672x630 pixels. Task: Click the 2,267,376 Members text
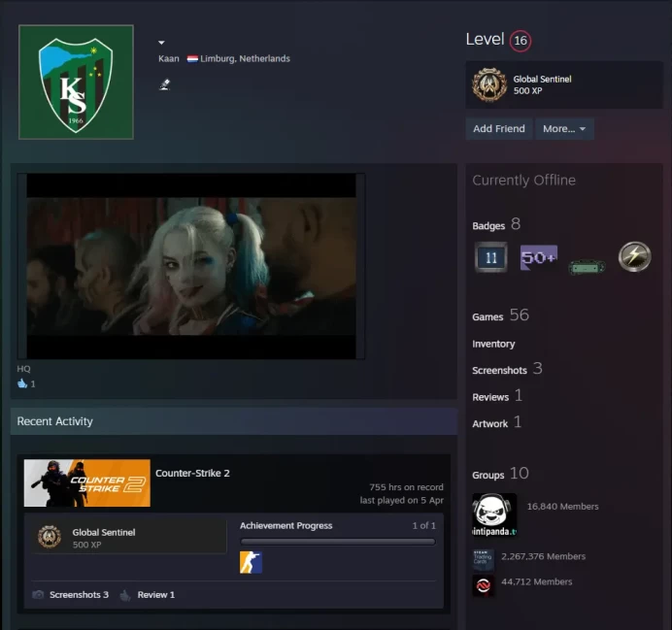click(544, 556)
